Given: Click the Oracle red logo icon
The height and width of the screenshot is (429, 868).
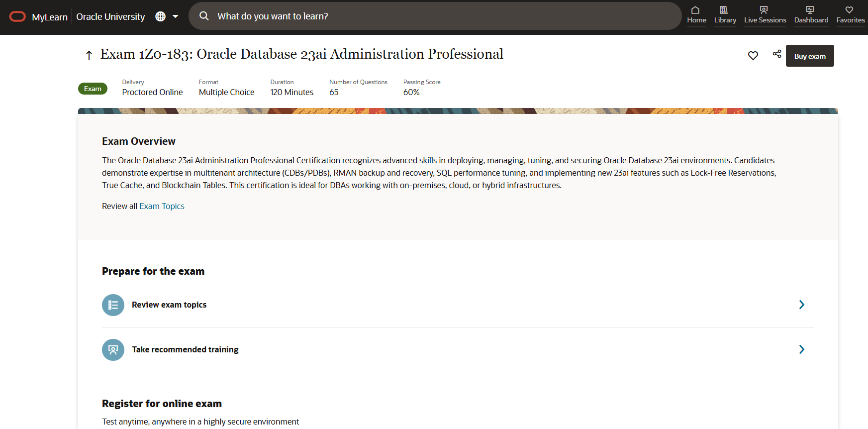Looking at the screenshot, I should tap(17, 17).
